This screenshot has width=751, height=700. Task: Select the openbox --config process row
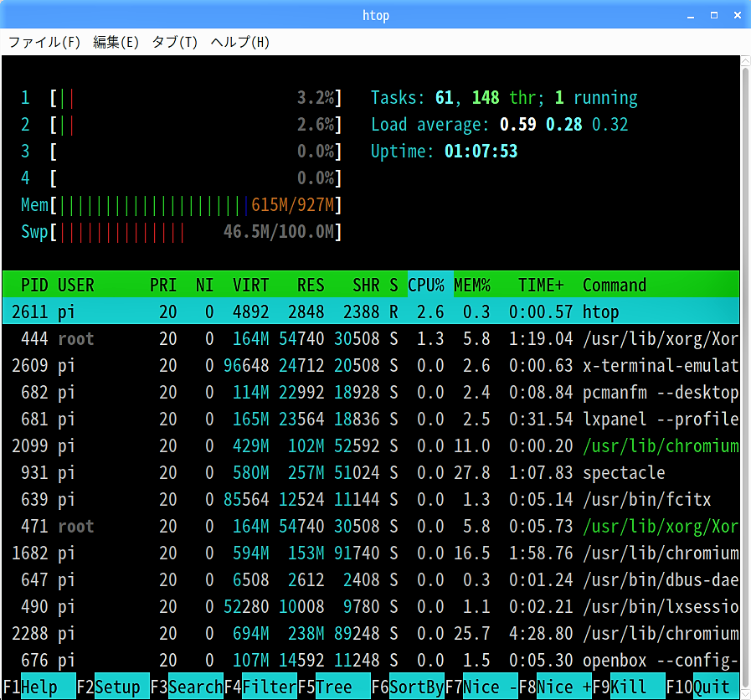tap(371, 661)
